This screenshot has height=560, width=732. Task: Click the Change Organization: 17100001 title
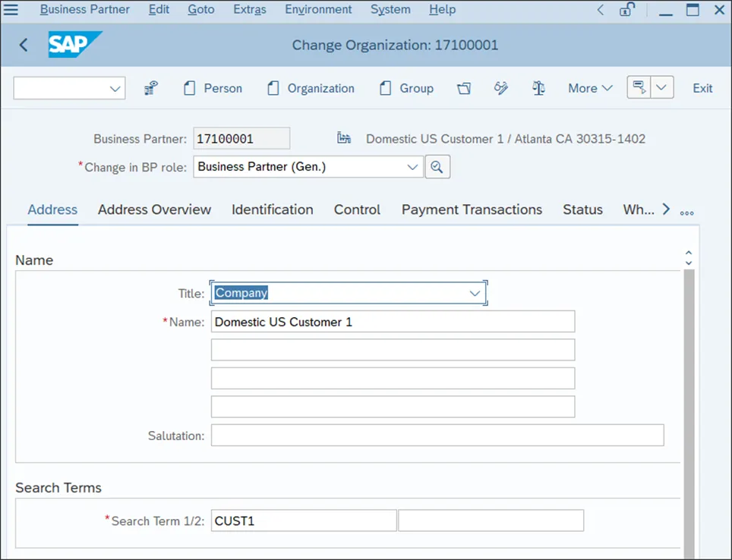pyautogui.click(x=395, y=45)
